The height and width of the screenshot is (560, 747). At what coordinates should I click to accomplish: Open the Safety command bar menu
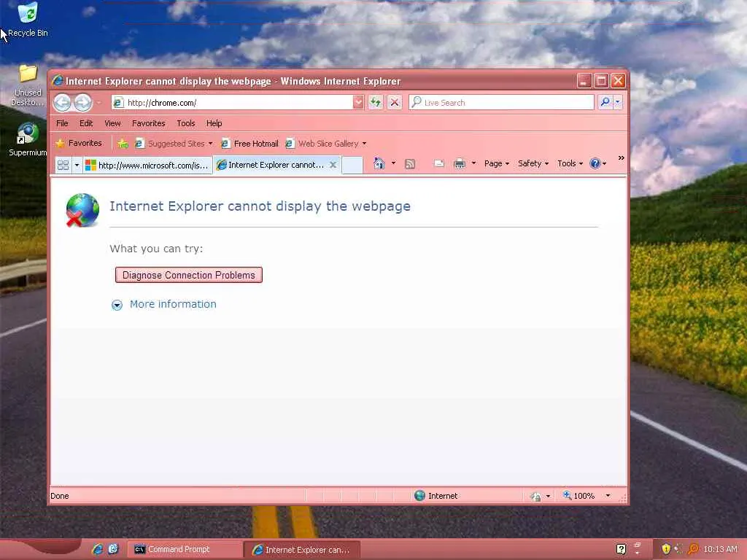coord(533,163)
